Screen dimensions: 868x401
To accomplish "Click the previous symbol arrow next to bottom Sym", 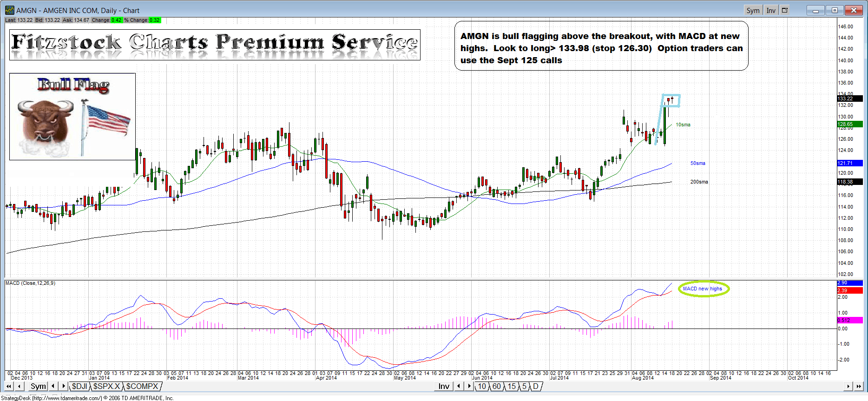I will (x=53, y=386).
